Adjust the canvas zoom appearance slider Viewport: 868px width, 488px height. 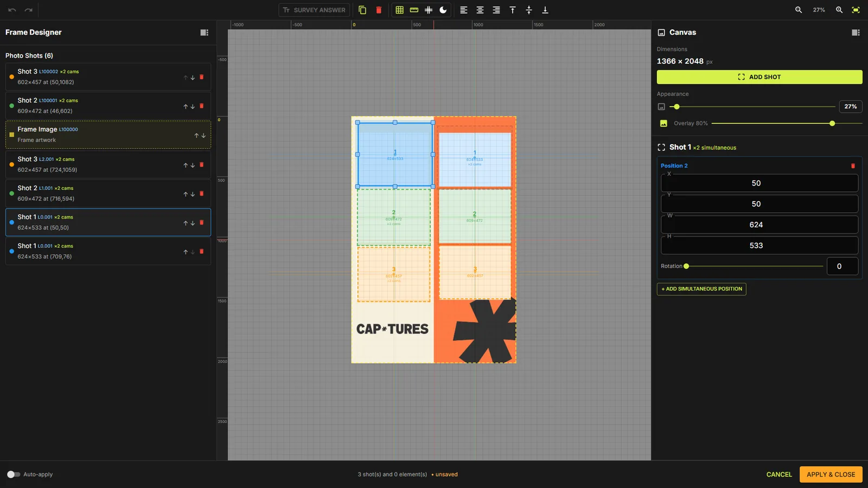[752, 107]
